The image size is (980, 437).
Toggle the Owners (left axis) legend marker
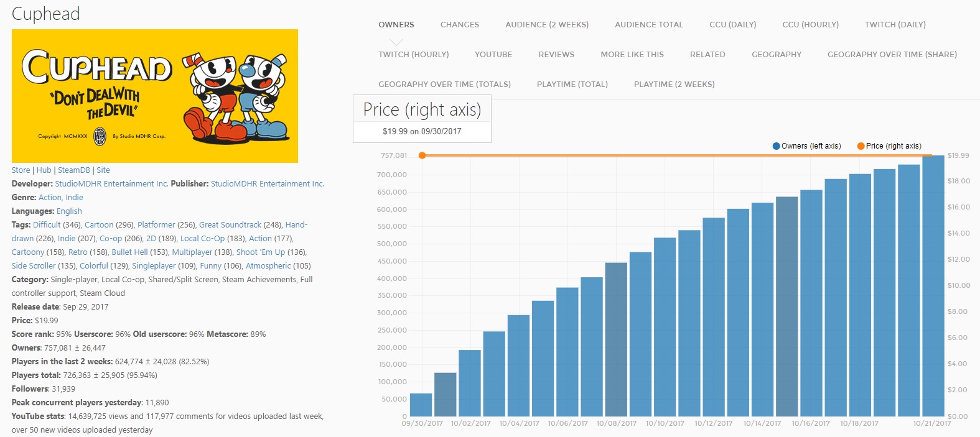[776, 146]
